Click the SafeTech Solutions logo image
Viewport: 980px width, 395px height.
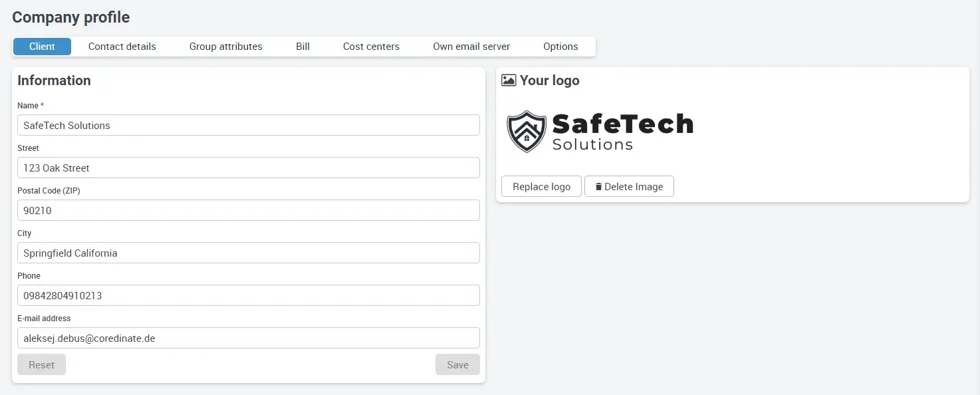(598, 131)
